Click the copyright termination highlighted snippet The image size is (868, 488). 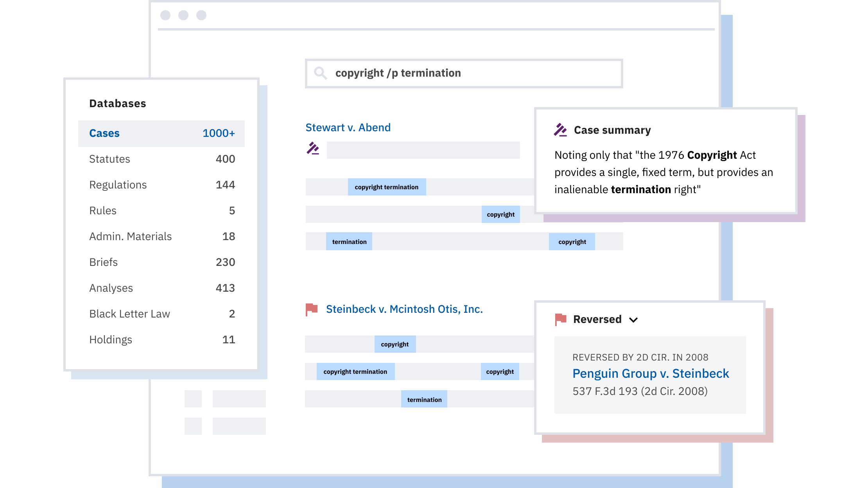387,187
